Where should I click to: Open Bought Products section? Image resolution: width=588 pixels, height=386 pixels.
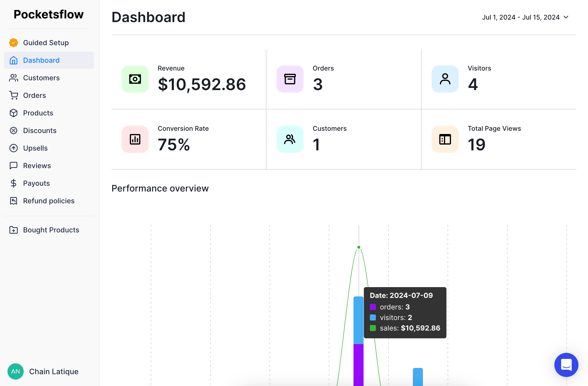pyautogui.click(x=49, y=230)
